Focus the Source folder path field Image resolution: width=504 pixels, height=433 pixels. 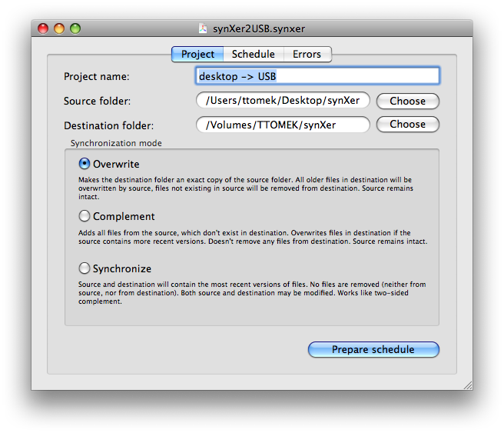(x=283, y=101)
